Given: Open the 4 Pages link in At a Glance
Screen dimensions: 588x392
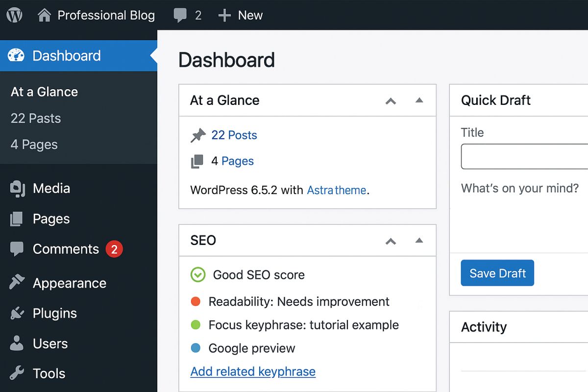Looking at the screenshot, I should coord(238,161).
